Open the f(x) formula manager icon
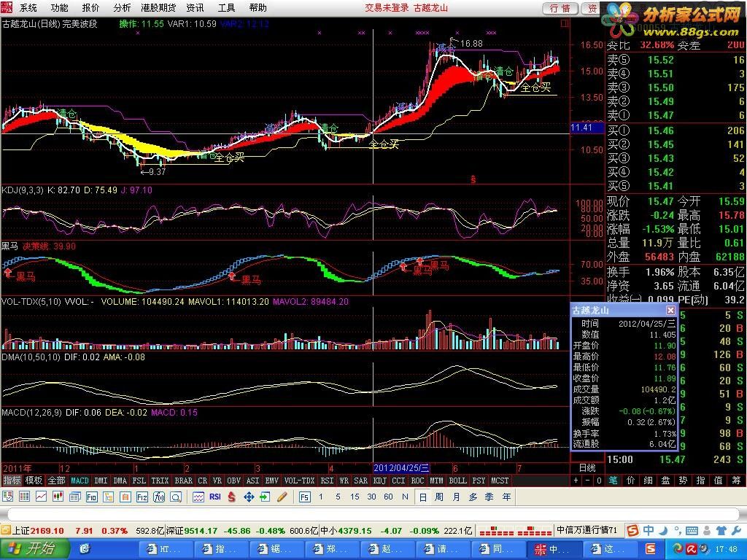Screen dimensions: 747x560 pos(159,497)
